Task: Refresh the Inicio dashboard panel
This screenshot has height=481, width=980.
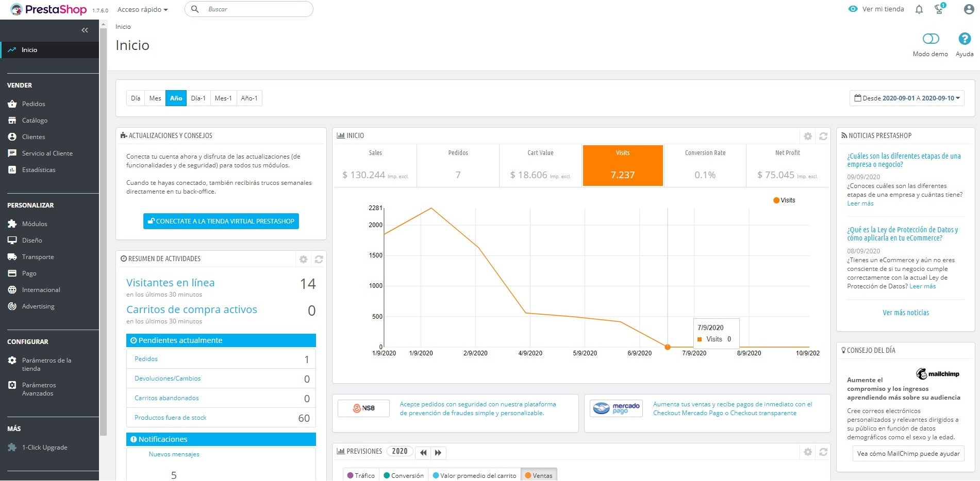Action: tap(823, 136)
